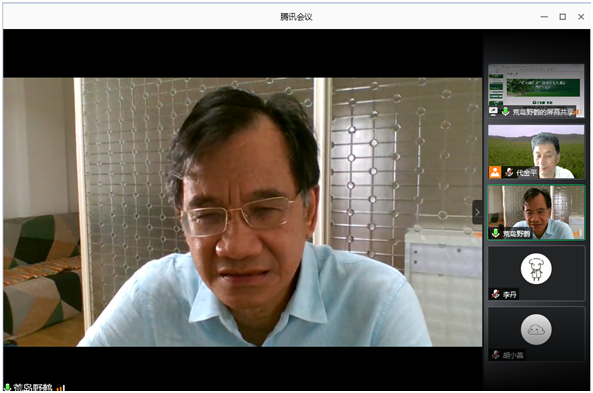Click the green microphone on the screen share tile
Image resolution: width=593 pixels, height=393 pixels.
tap(505, 112)
